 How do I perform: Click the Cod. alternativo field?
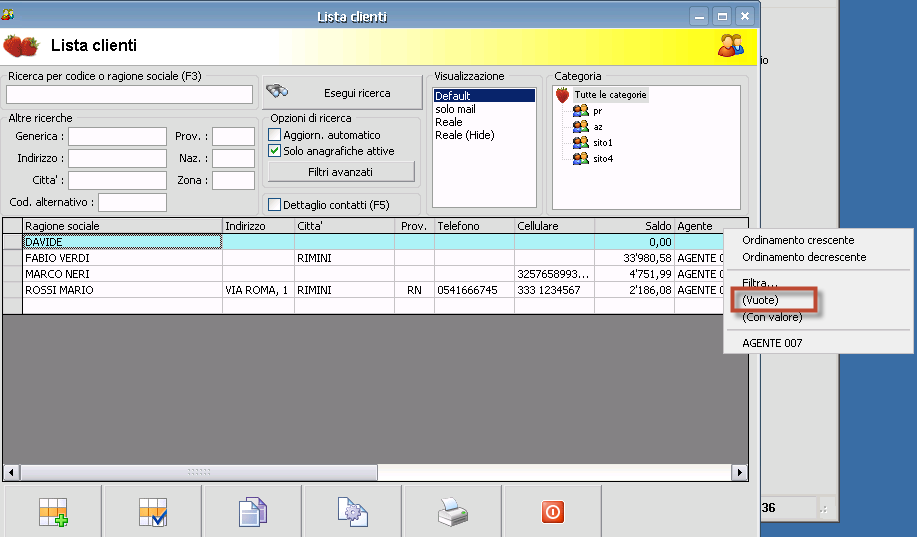click(132, 202)
